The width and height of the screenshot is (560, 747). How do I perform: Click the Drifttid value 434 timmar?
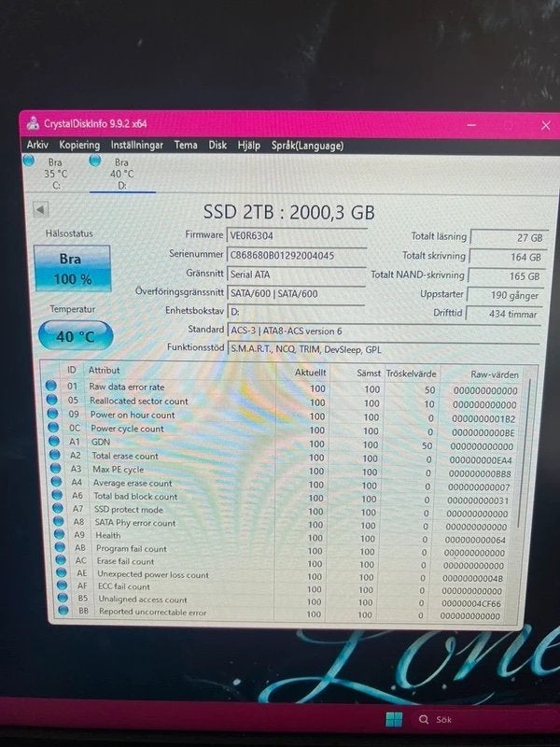[503, 314]
